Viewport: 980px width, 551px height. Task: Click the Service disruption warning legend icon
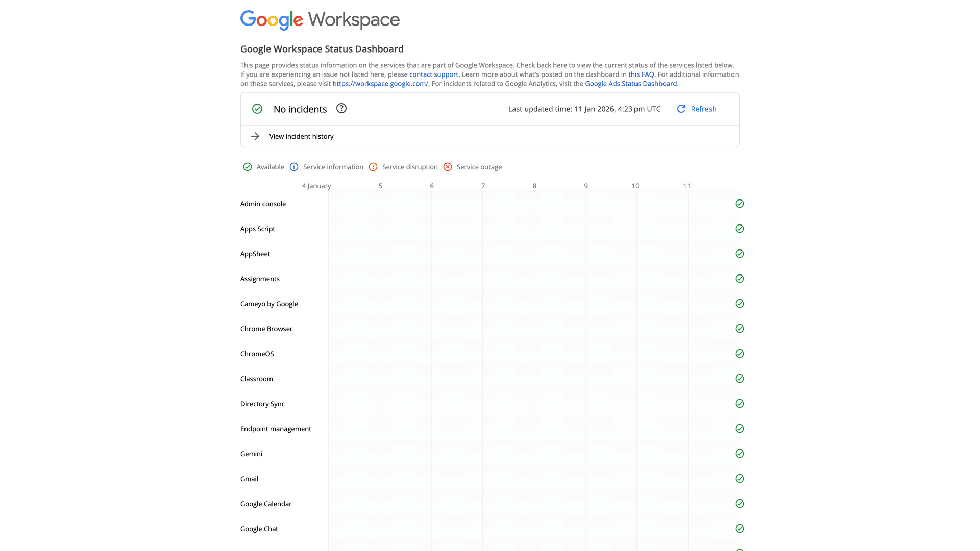(x=373, y=167)
